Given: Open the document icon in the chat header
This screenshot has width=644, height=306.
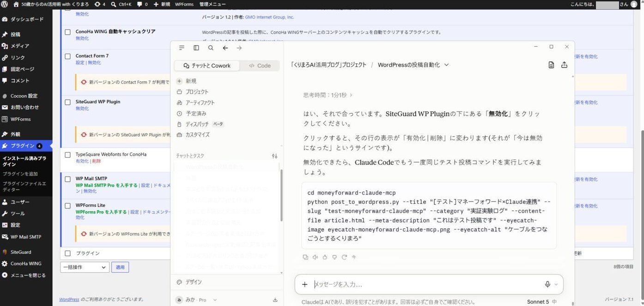Looking at the screenshot, I should [551, 65].
